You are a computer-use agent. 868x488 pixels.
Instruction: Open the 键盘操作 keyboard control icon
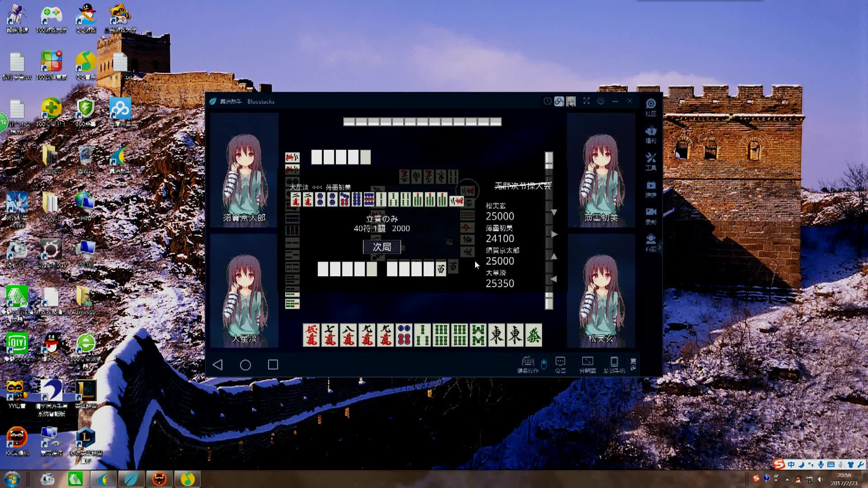(528, 364)
